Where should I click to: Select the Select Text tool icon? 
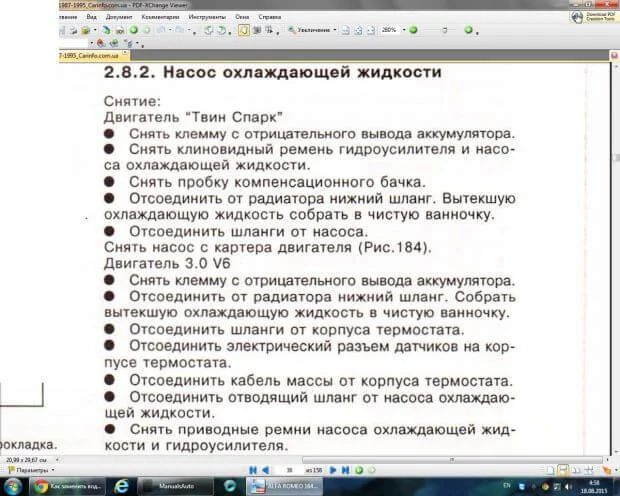coord(270,30)
